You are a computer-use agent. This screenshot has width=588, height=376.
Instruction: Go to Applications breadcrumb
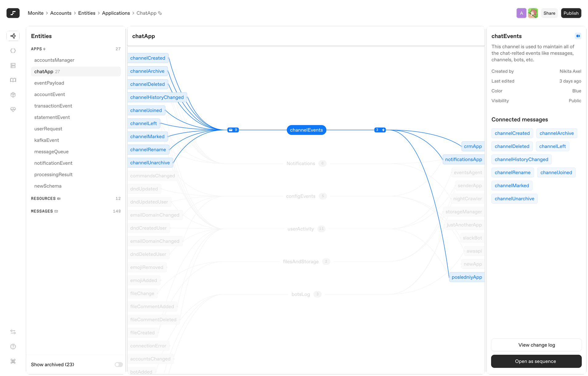click(x=116, y=13)
